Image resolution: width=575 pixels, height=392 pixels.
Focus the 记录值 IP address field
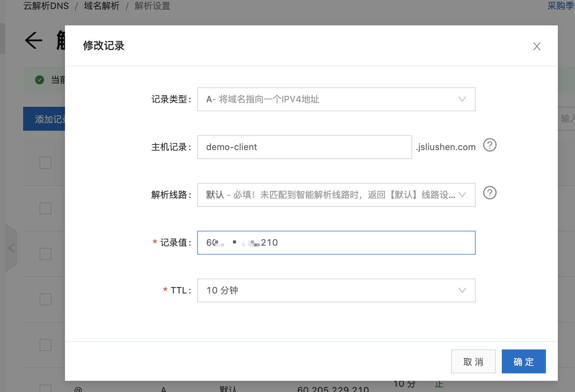tap(336, 243)
